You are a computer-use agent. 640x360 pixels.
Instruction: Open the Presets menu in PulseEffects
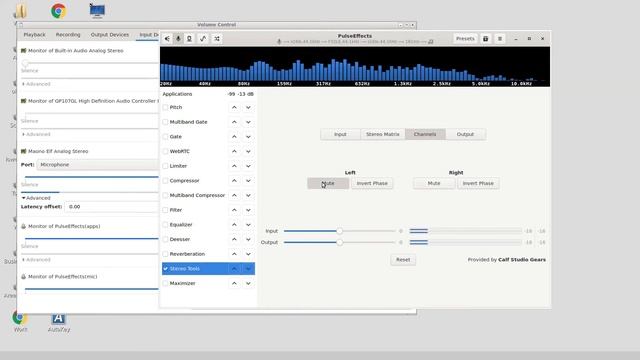(x=465, y=39)
